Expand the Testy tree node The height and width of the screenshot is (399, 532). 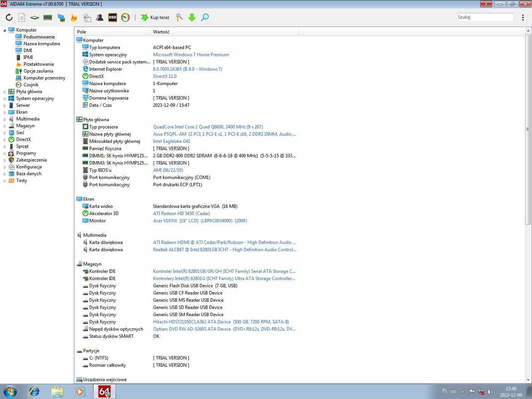(5, 180)
